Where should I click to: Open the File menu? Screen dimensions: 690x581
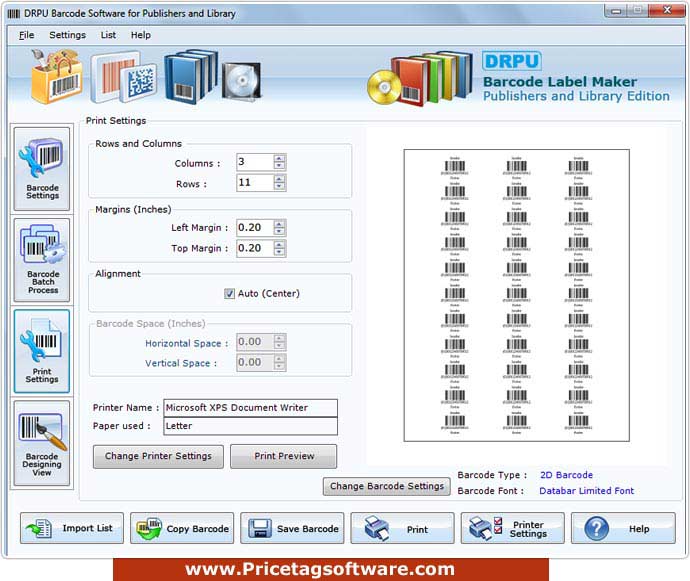tap(26, 35)
